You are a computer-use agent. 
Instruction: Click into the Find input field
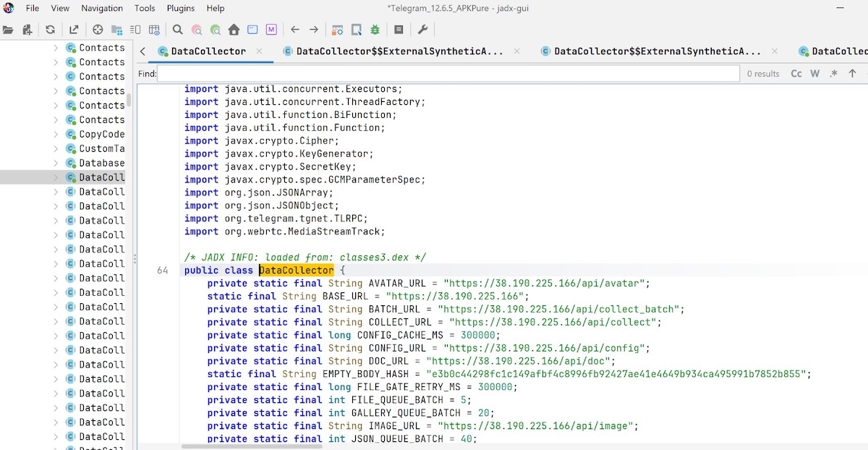[448, 74]
